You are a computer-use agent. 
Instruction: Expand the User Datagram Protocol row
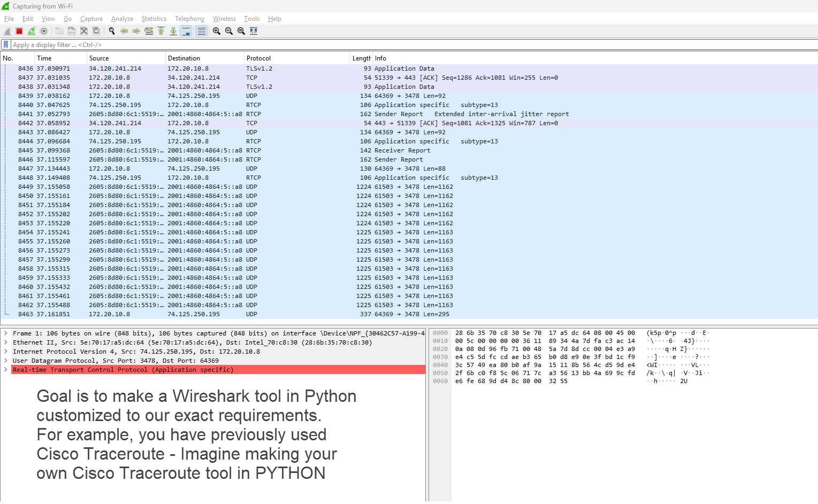click(x=6, y=361)
